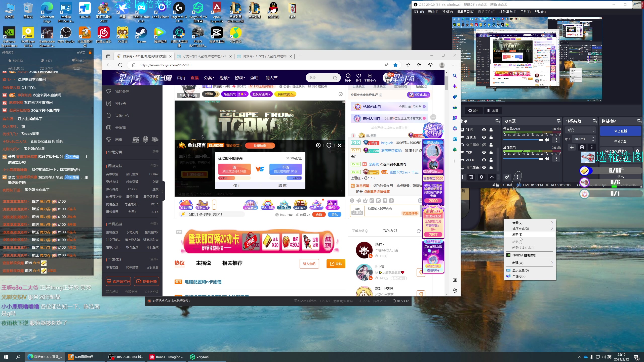Viewport: 644px width, 362px height.
Task: Open the 水晶工厂 icon below the stream
Action: (x=316, y=205)
